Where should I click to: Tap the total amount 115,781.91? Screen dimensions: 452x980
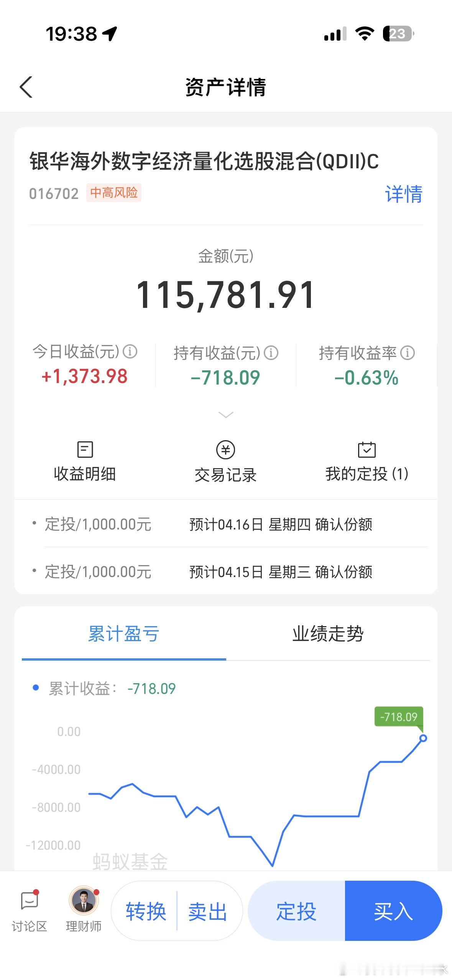pos(226,295)
